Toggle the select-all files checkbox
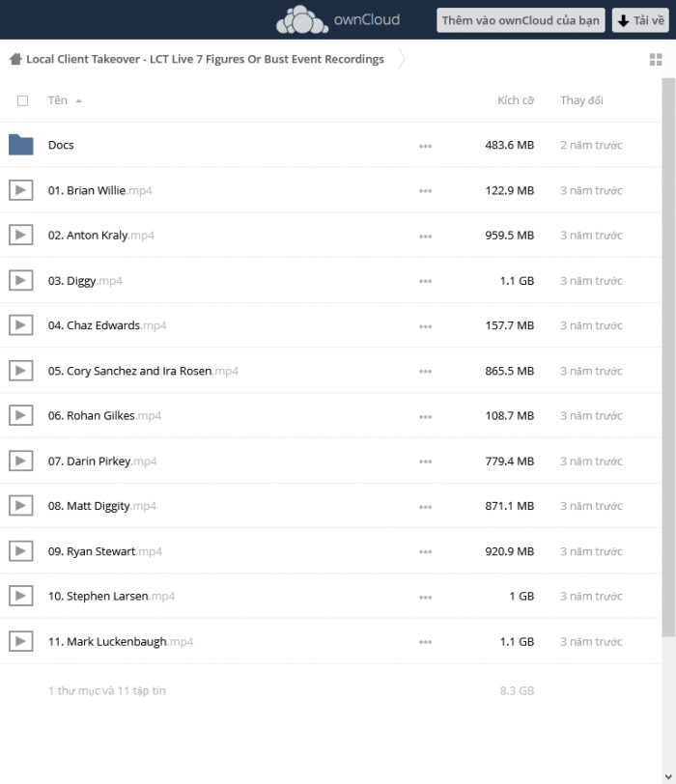Screen dimensions: 676x784 click(x=22, y=101)
